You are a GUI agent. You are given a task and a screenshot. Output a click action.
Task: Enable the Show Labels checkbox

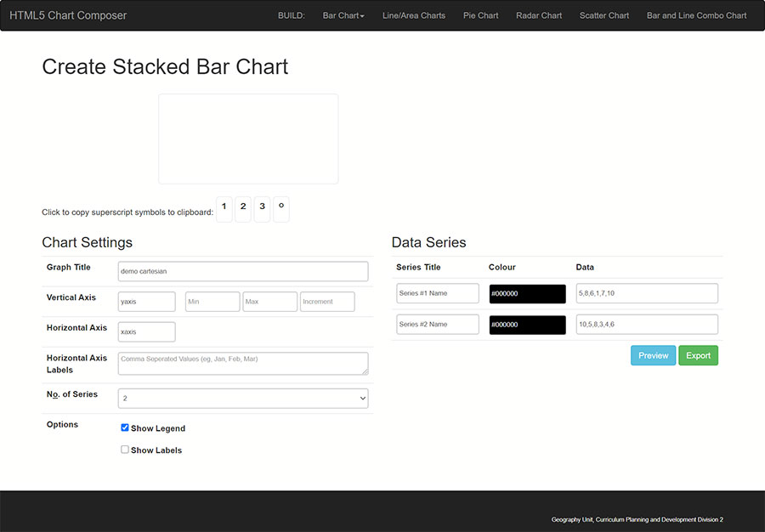pyautogui.click(x=125, y=450)
